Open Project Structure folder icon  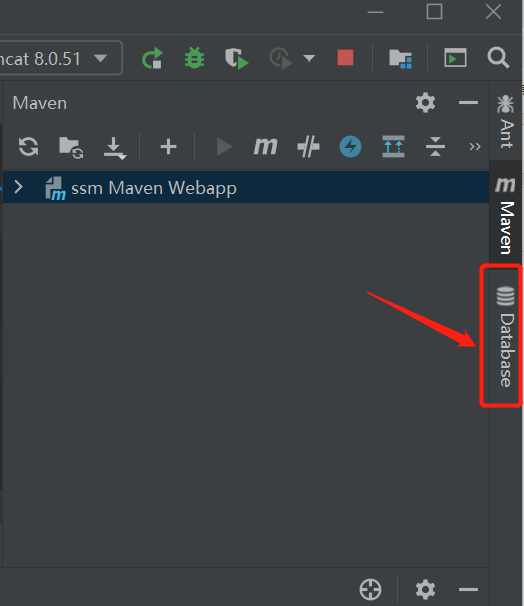click(400, 59)
